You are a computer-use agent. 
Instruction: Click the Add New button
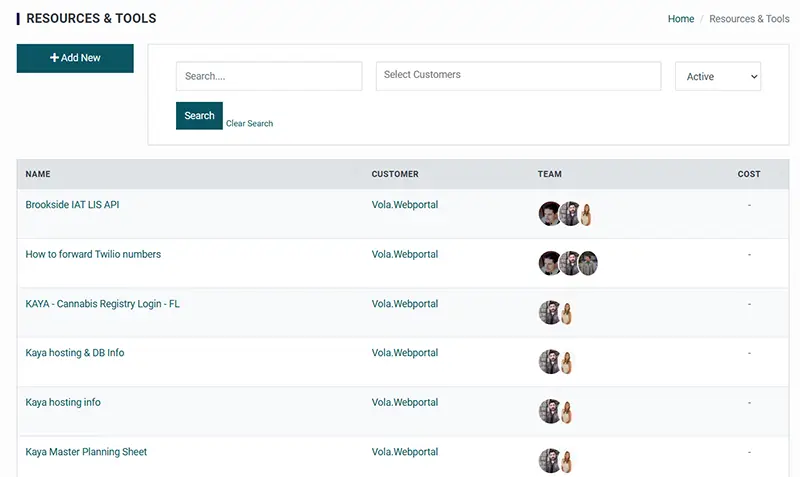[75, 58]
